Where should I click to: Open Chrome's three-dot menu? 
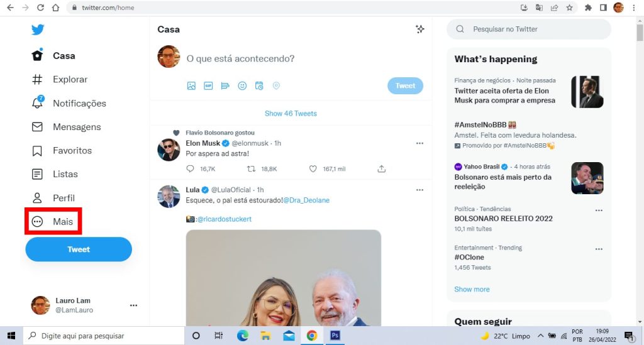634,8
